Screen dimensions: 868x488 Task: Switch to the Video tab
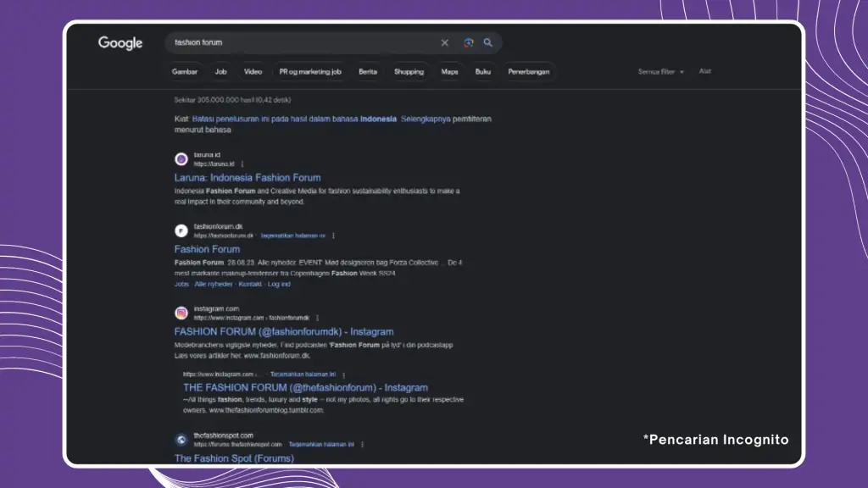(253, 72)
